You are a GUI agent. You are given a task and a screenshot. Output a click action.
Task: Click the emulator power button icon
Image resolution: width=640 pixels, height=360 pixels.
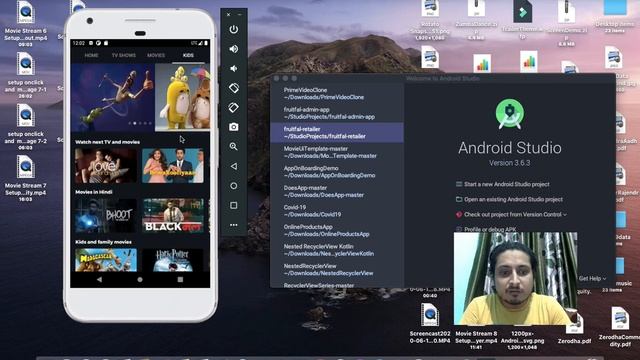click(233, 29)
